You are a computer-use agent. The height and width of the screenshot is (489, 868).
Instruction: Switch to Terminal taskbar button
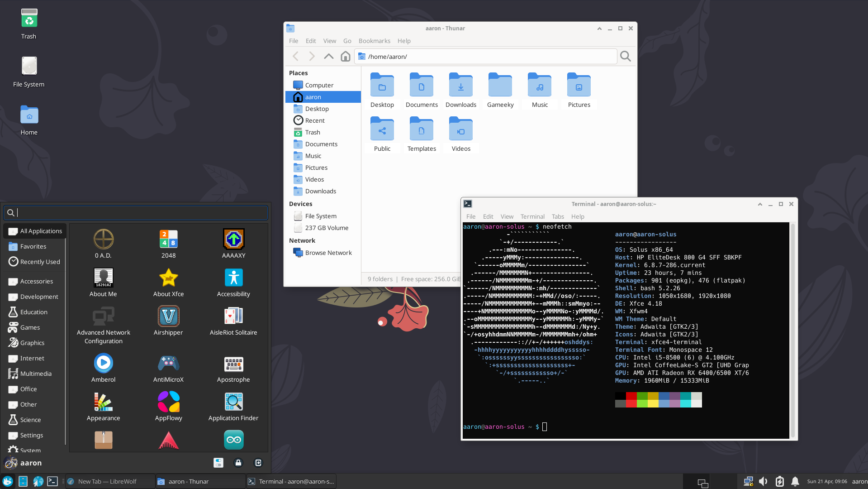click(291, 481)
